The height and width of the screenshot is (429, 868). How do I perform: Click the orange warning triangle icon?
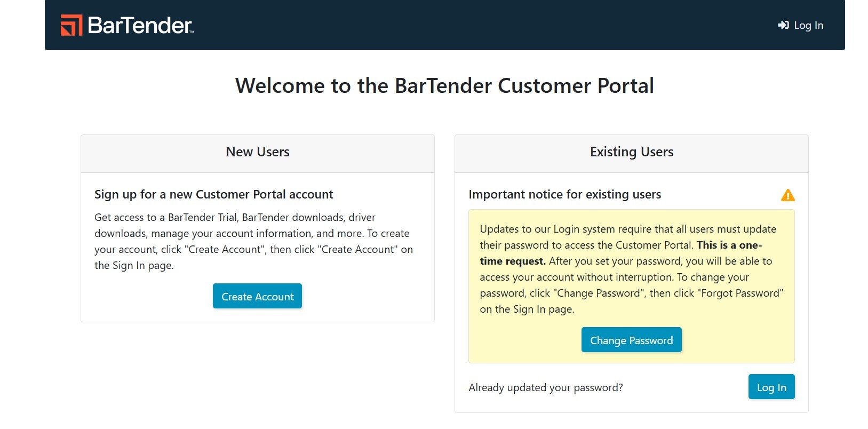coord(789,195)
